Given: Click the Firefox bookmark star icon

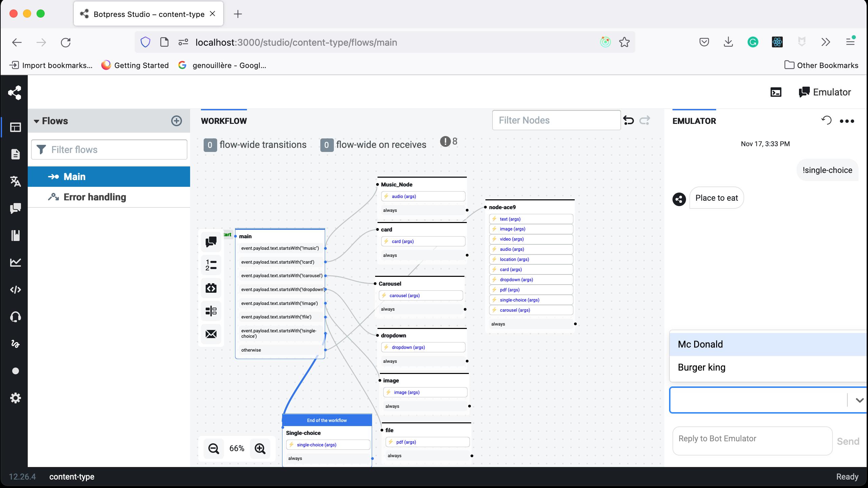Looking at the screenshot, I should point(624,42).
